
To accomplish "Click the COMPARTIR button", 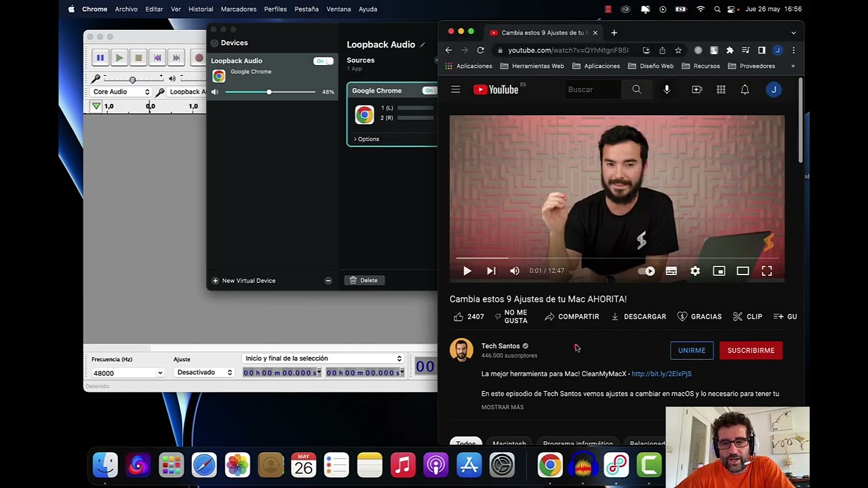I will tap(572, 317).
